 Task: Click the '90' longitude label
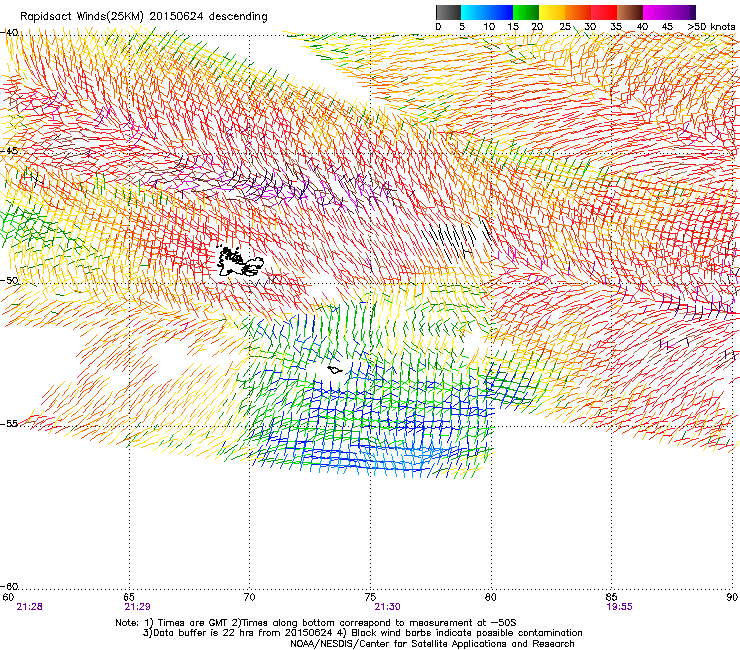click(x=732, y=597)
